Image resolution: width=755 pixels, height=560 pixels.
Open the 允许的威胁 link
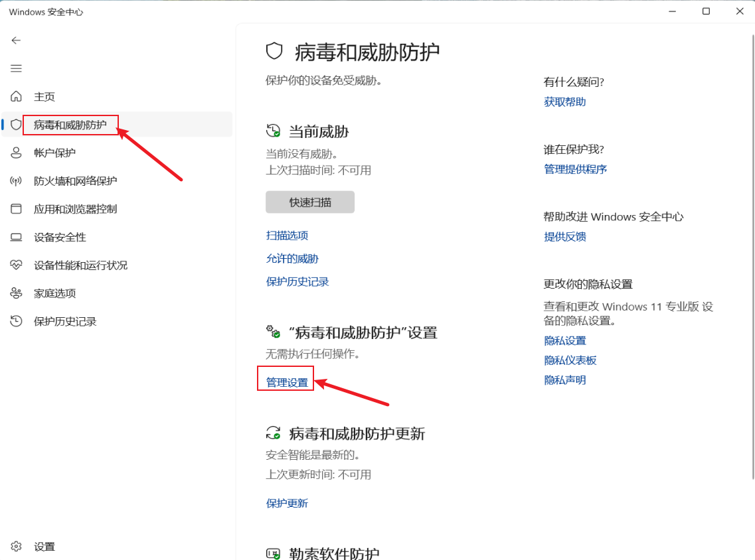[x=292, y=258]
